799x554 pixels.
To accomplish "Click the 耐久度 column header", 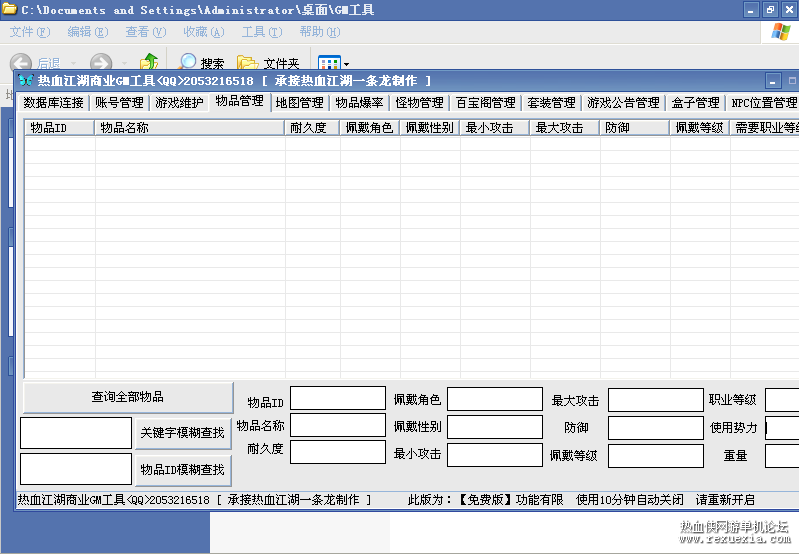I will point(312,127).
